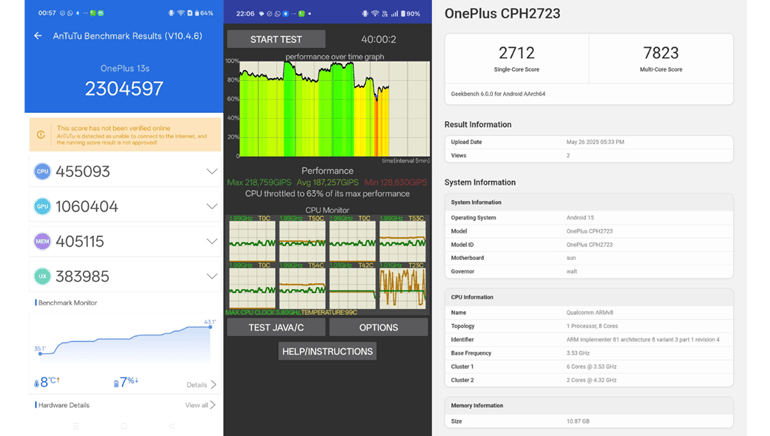The image size is (770, 436).
Task: Click the UX score icon
Action: (42, 276)
